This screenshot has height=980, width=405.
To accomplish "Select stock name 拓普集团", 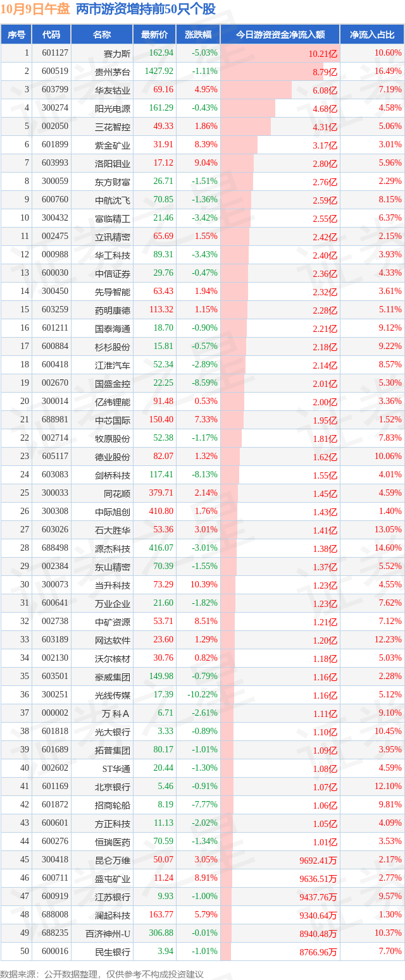I will click(113, 750).
